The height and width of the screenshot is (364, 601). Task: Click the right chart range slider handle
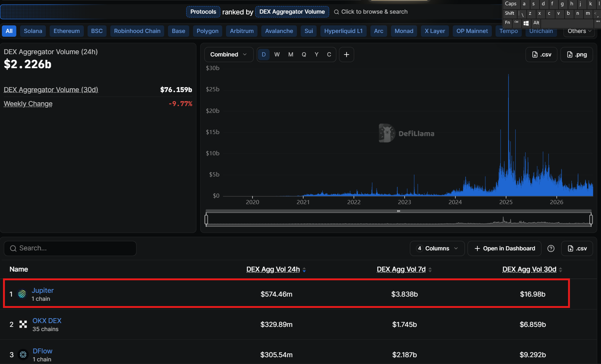(x=591, y=219)
